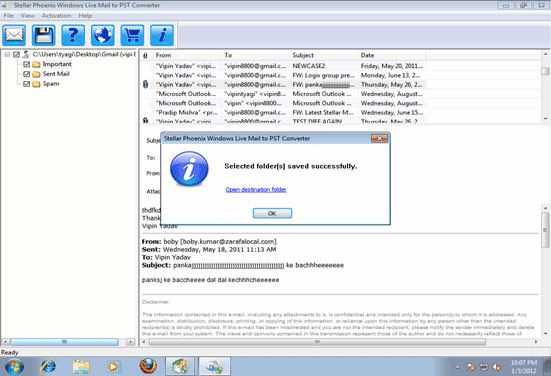Click the attachment clip on pankaj mail row

[145, 84]
